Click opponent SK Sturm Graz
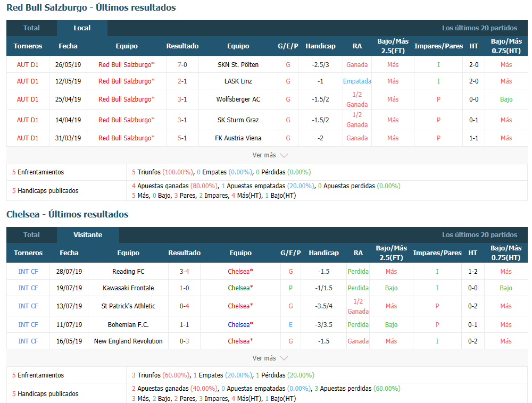Image resolution: width=532 pixels, height=403 pixels. tap(238, 120)
